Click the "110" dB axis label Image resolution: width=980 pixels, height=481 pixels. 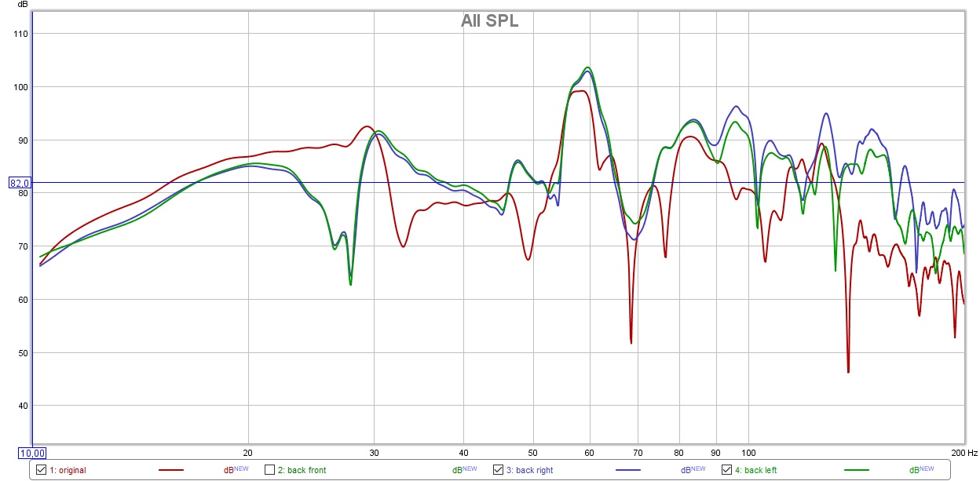click(21, 34)
